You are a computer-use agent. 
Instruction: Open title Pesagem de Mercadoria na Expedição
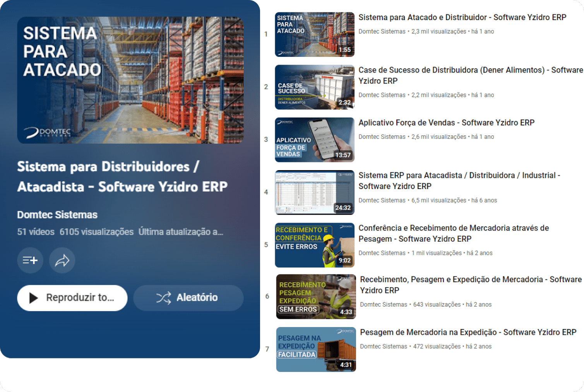click(x=468, y=332)
